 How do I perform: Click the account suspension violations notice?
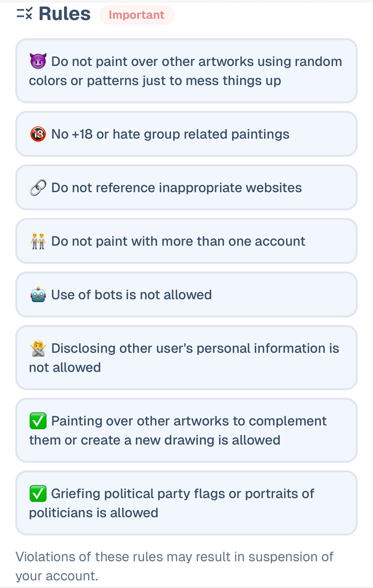point(174,566)
